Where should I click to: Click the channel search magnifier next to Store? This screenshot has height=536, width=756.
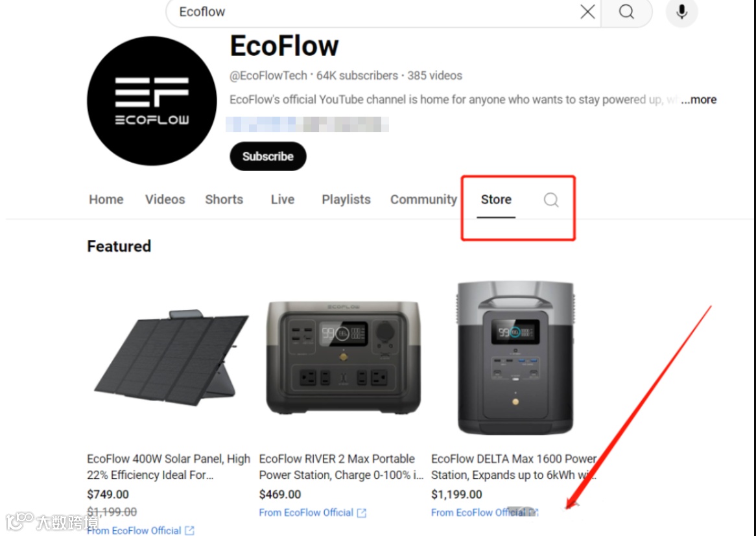551,200
